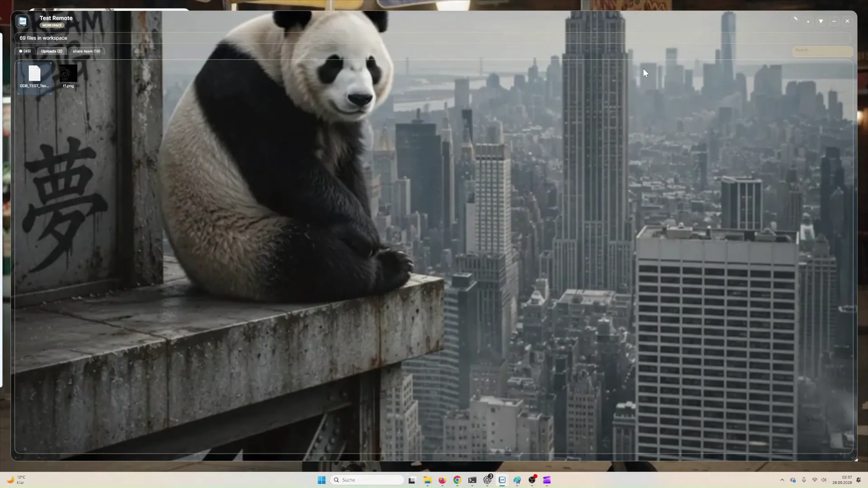The width and height of the screenshot is (868, 488).
Task: Open the weather widget showing 12°C
Action: 16,480
